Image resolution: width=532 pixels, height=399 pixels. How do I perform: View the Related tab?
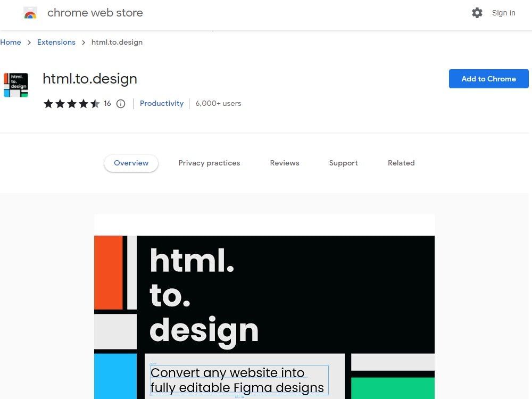[x=401, y=163]
